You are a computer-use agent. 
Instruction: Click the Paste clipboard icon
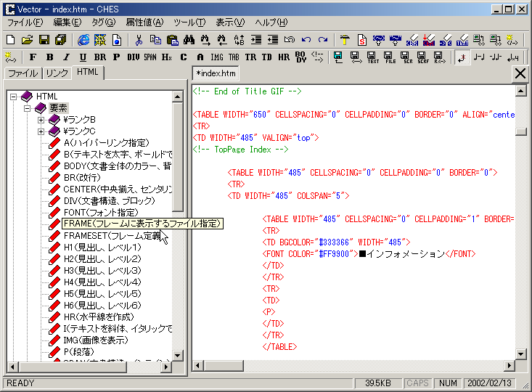pos(172,40)
